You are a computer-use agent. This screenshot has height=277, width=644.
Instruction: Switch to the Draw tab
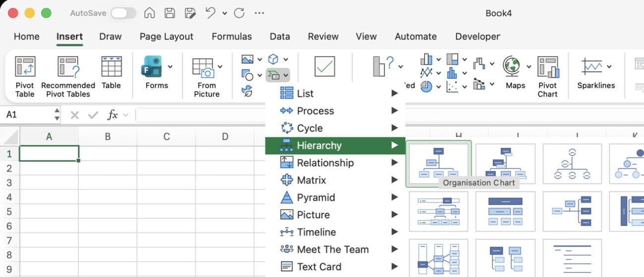click(110, 37)
